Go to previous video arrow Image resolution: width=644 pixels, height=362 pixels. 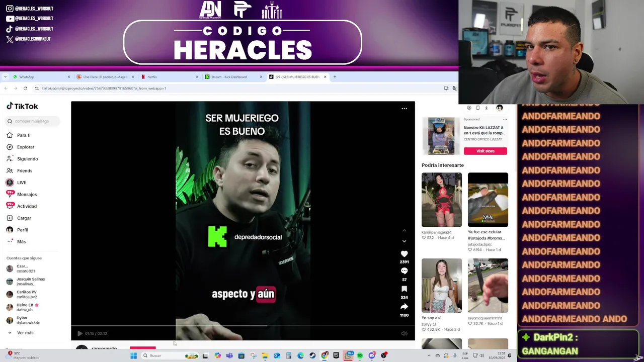click(x=404, y=231)
